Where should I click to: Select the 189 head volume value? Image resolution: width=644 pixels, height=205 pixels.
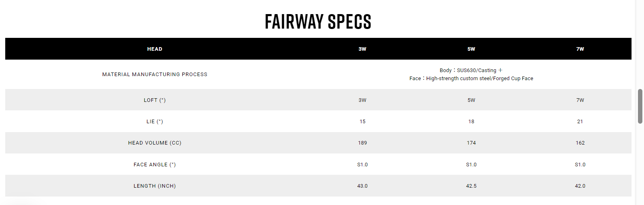pyautogui.click(x=362, y=143)
